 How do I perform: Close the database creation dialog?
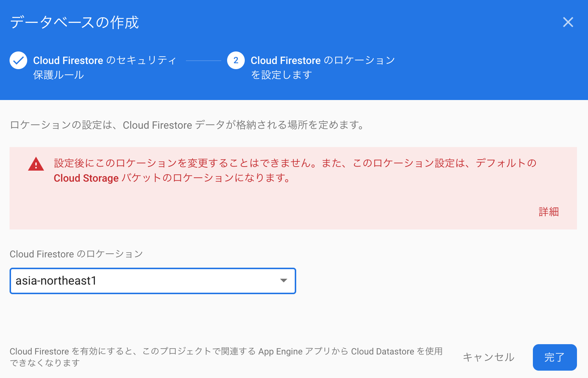(x=568, y=22)
